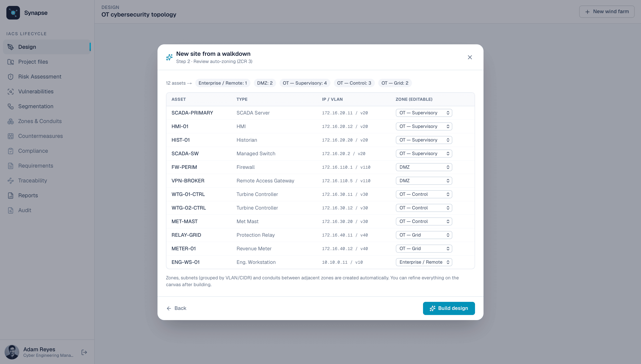Click the Build design button

click(449, 308)
